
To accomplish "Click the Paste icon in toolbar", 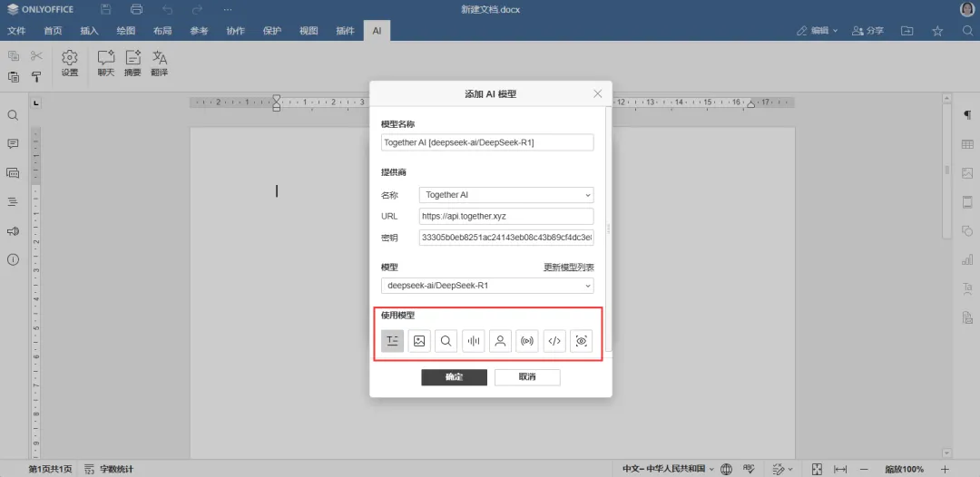I will click(13, 77).
